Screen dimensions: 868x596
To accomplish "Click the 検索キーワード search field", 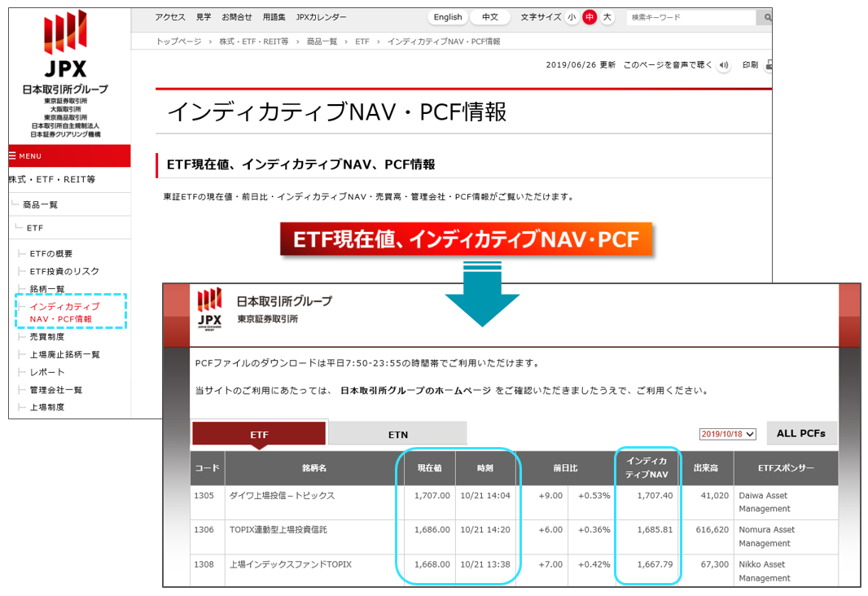I will tap(690, 17).
